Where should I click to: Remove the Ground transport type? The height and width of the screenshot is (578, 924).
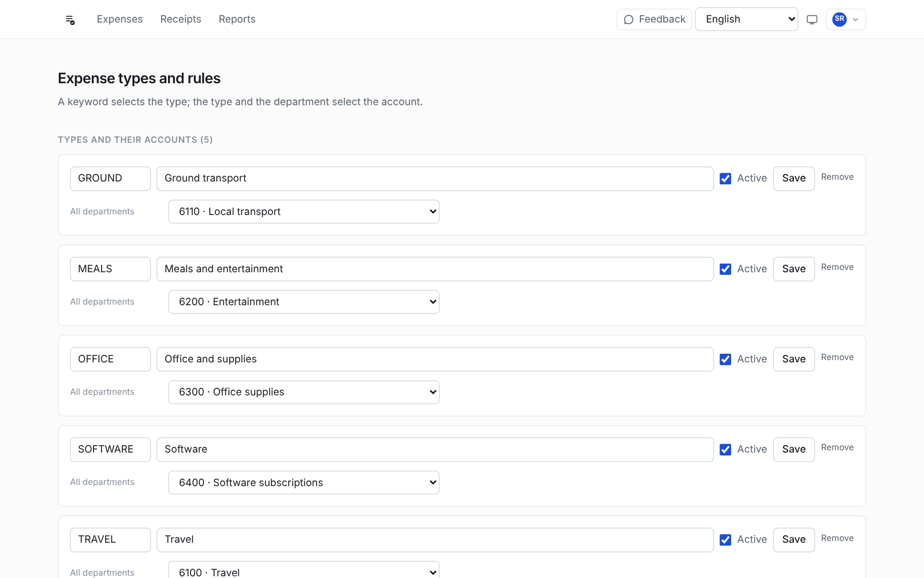837,177
